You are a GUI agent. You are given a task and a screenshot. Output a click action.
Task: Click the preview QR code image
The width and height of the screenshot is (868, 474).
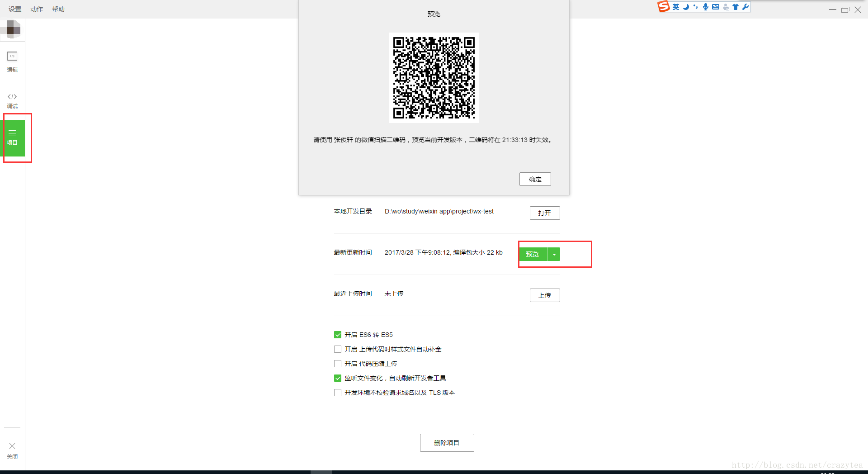pos(434,78)
